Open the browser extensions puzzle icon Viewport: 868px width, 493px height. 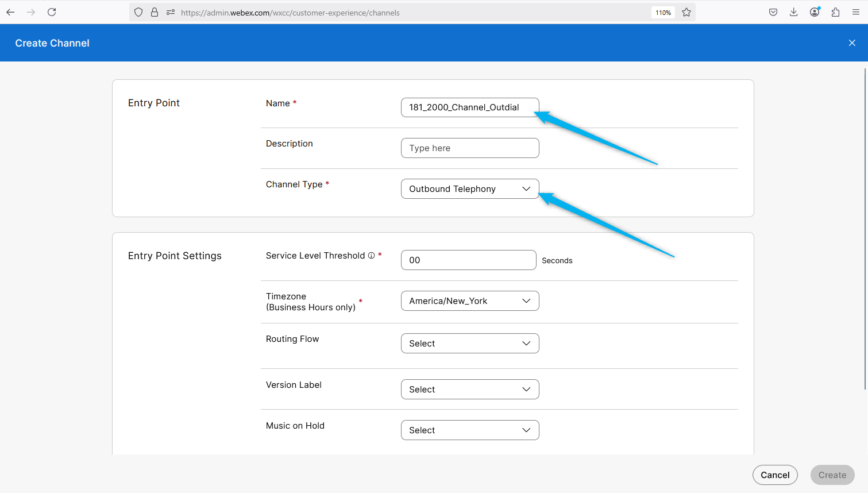(x=835, y=12)
